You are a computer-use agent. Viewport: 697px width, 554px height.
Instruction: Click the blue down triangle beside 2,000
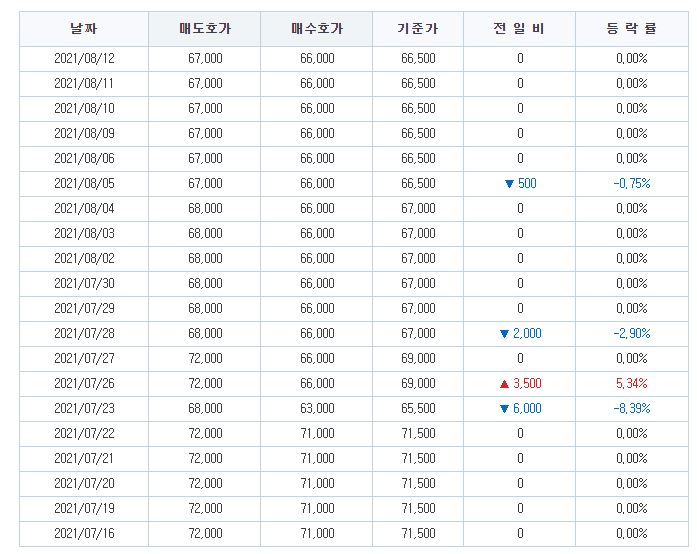click(x=504, y=333)
